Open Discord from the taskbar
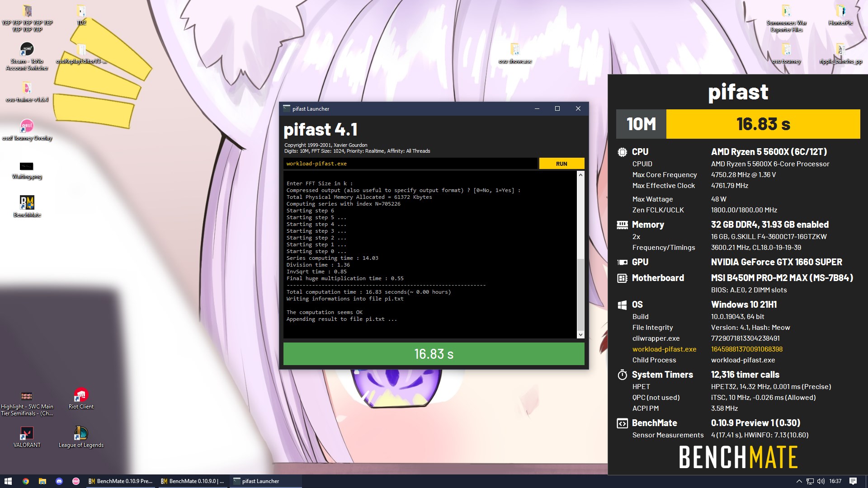868x488 pixels. point(59,481)
